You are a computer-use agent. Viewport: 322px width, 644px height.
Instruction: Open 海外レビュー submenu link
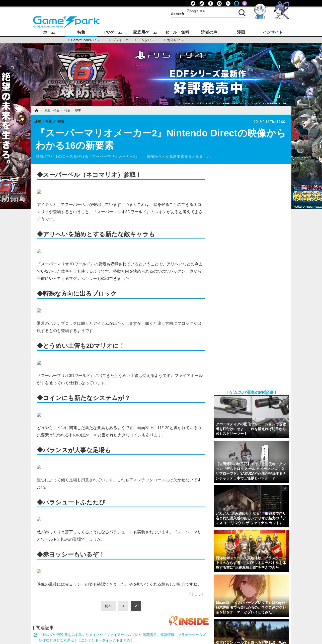coord(177,40)
